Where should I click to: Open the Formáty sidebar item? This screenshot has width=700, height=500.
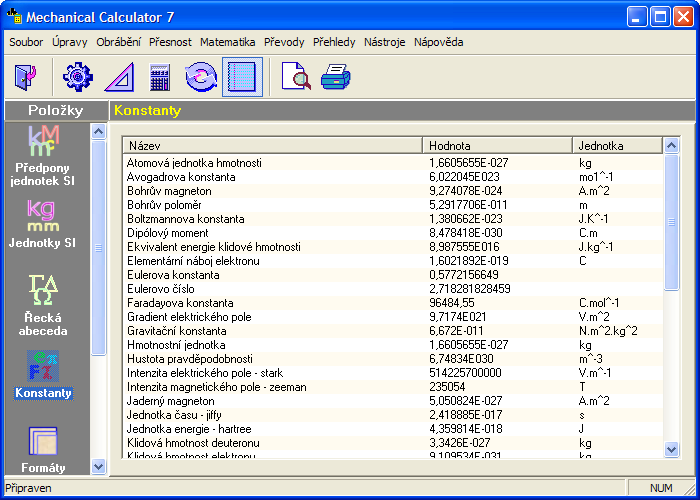43,450
